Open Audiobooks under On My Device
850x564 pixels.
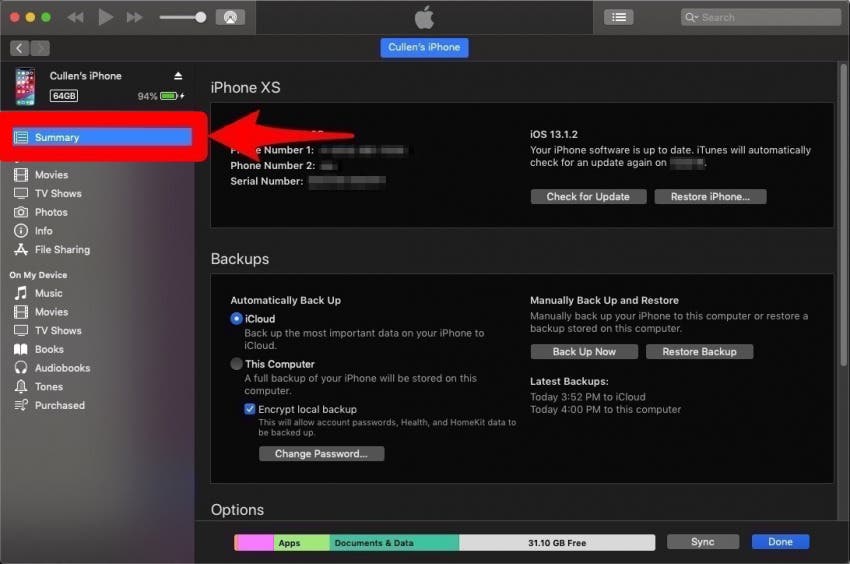coord(62,368)
